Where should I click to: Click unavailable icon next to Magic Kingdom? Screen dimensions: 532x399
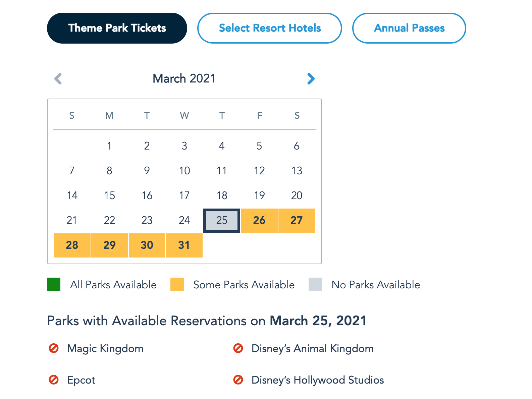pos(54,348)
